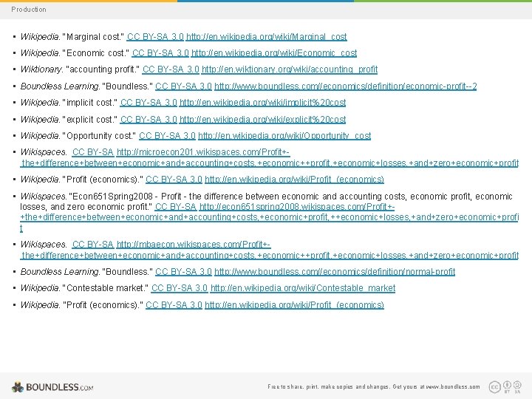
Task: Click the CC ShareAlike SA icon
Action: pyautogui.click(x=517, y=386)
